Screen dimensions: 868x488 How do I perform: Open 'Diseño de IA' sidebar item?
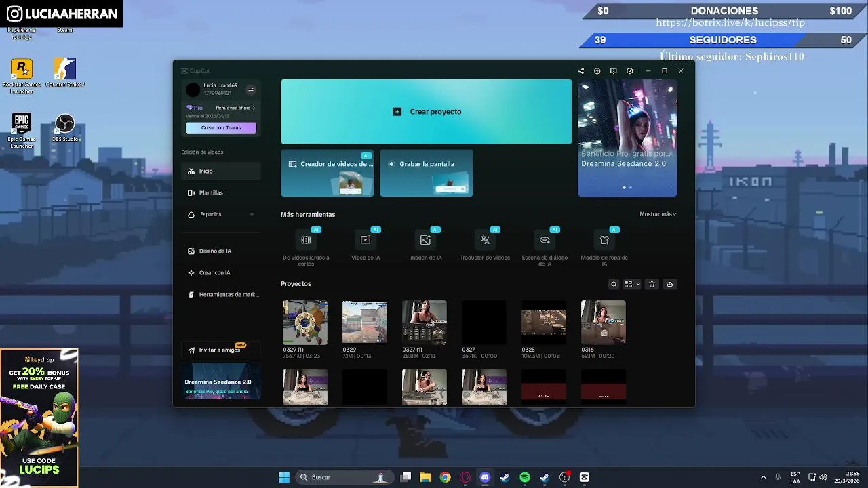[221, 251]
